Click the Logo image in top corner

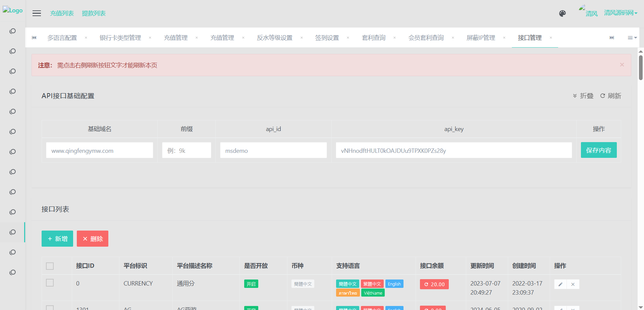[x=13, y=10]
